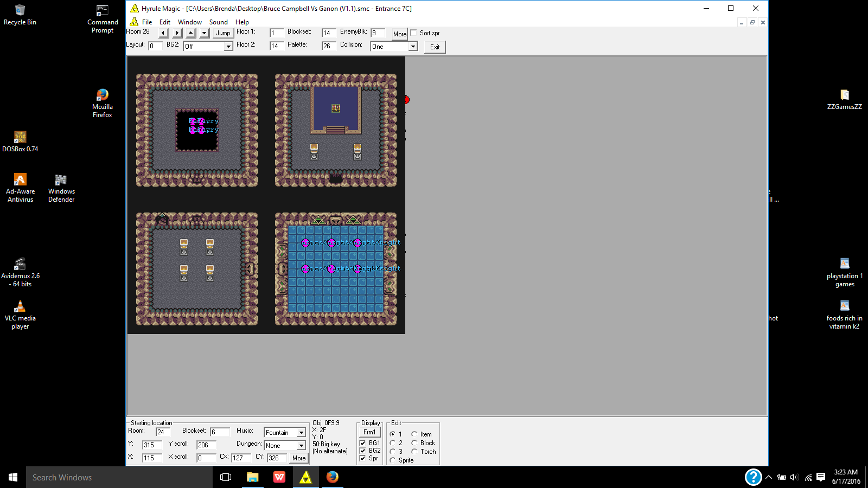The image size is (868, 488).
Task: Click the WPS Writer taskbar icon
Action: pyautogui.click(x=279, y=477)
